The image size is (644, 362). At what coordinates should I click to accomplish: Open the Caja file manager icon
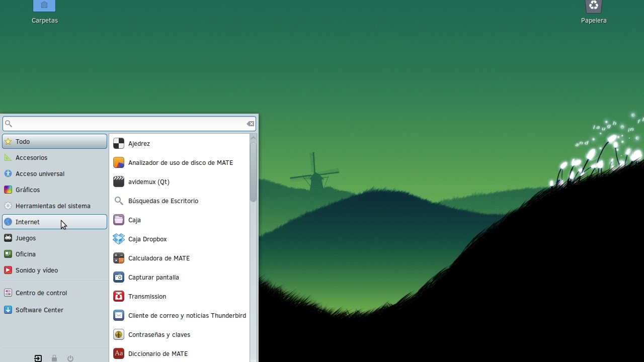(119, 220)
